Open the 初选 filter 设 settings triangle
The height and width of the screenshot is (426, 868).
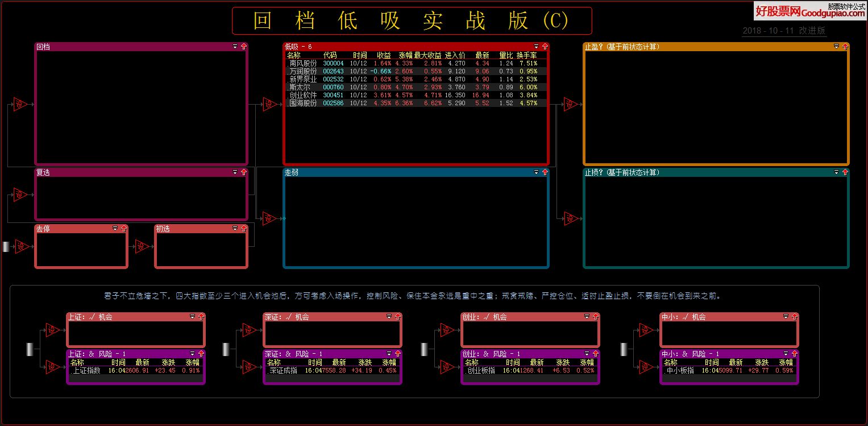(x=142, y=246)
